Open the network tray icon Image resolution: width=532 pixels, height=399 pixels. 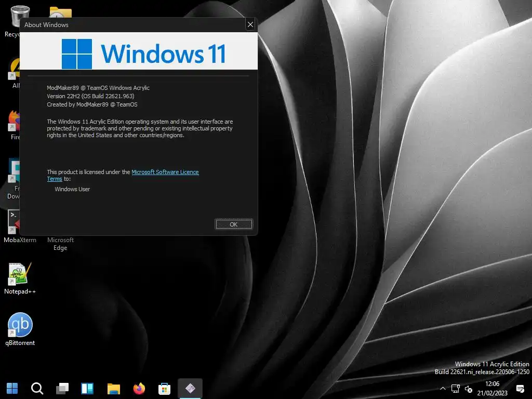455,389
